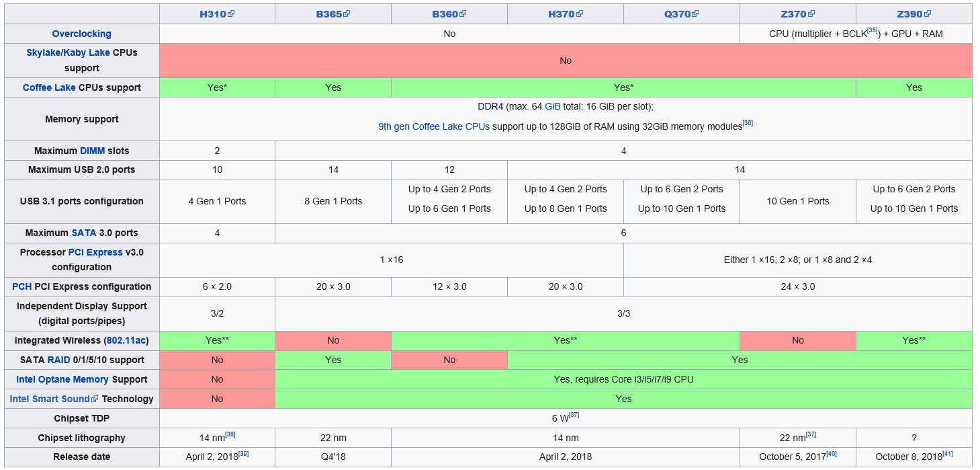Click reference [37] next to 22 nm

[x=811, y=434]
